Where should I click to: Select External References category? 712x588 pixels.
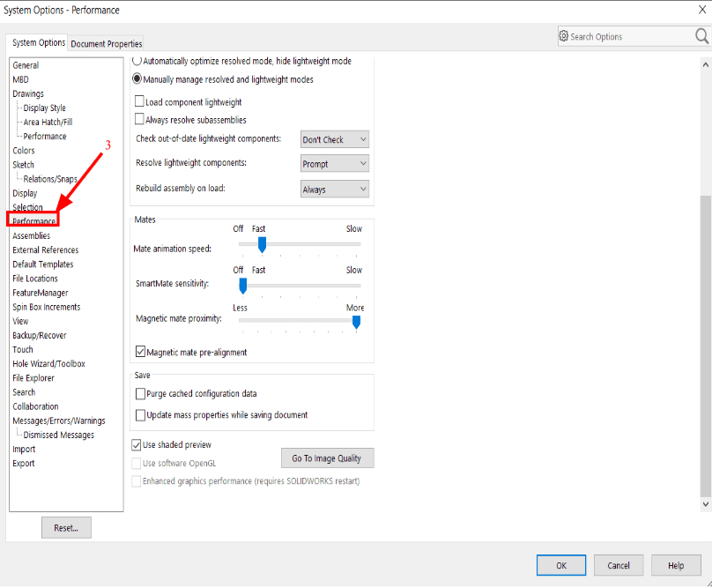click(x=46, y=250)
